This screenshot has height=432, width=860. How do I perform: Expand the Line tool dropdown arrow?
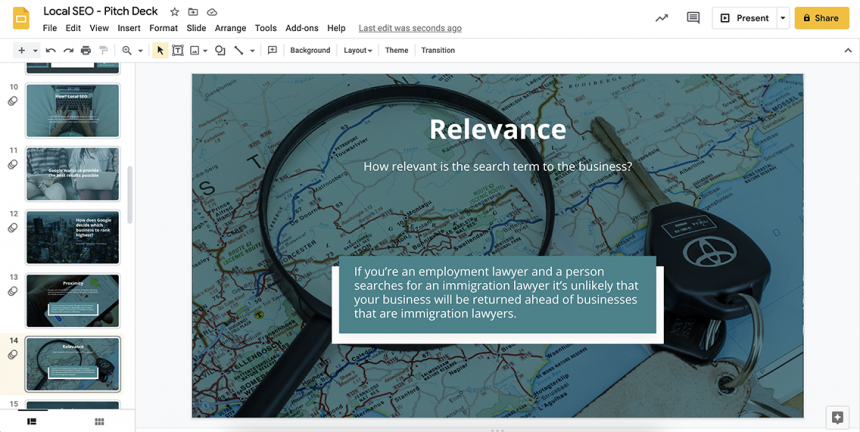252,50
